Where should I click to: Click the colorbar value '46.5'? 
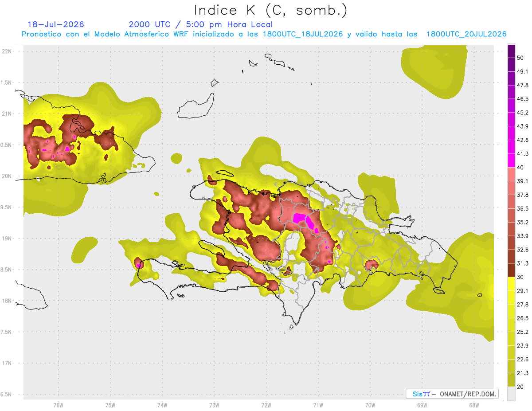522,99
